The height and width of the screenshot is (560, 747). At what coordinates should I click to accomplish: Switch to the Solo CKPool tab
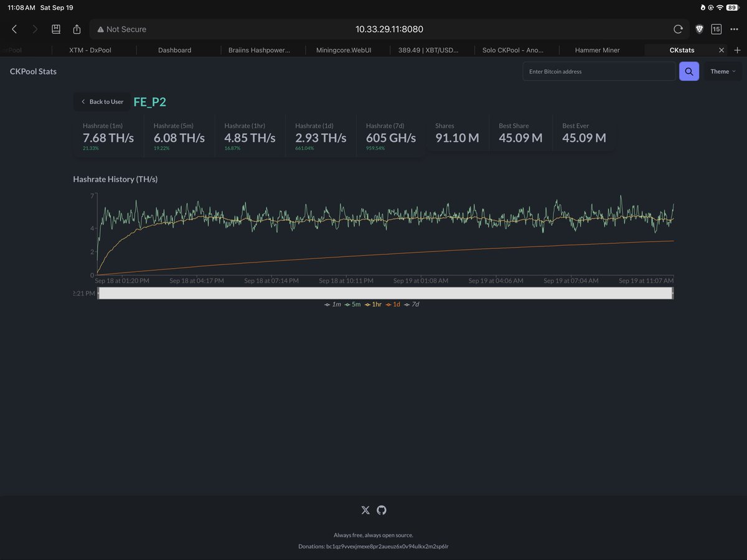[513, 50]
